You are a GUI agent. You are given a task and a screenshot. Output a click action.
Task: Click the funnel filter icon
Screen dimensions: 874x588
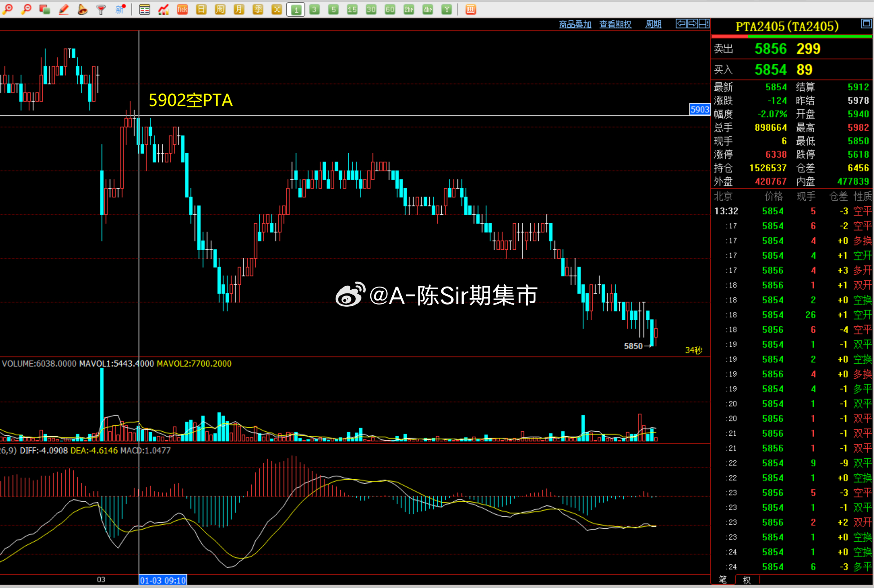101,9
